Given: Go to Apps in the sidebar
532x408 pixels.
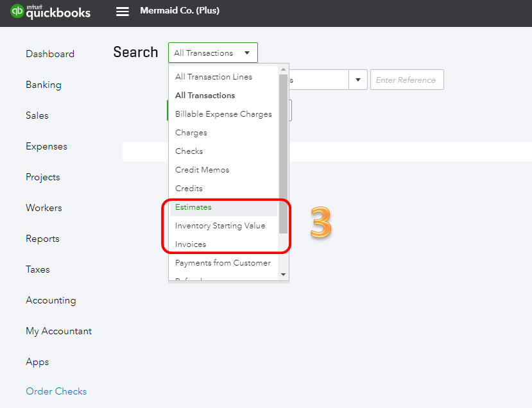Looking at the screenshot, I should (37, 362).
